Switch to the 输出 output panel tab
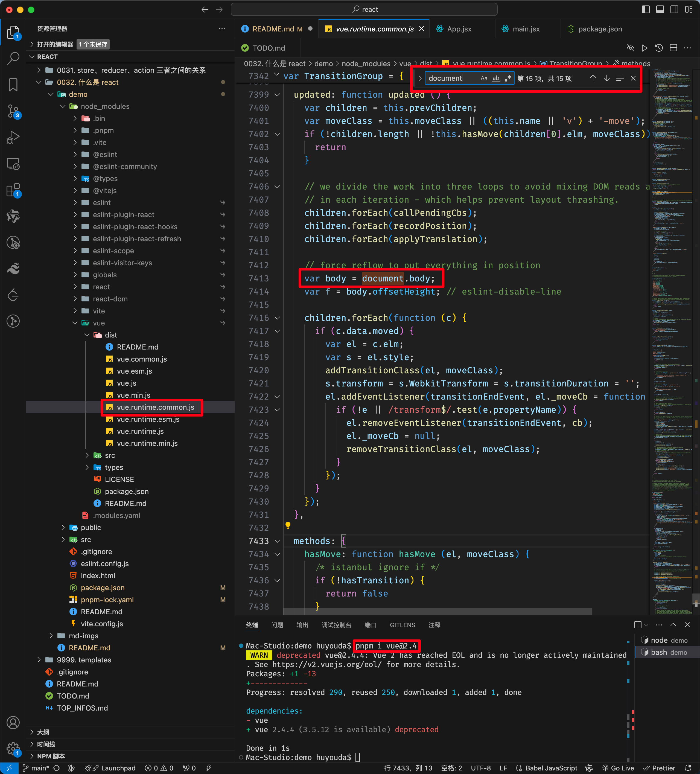700x774 pixels. pos(302,625)
